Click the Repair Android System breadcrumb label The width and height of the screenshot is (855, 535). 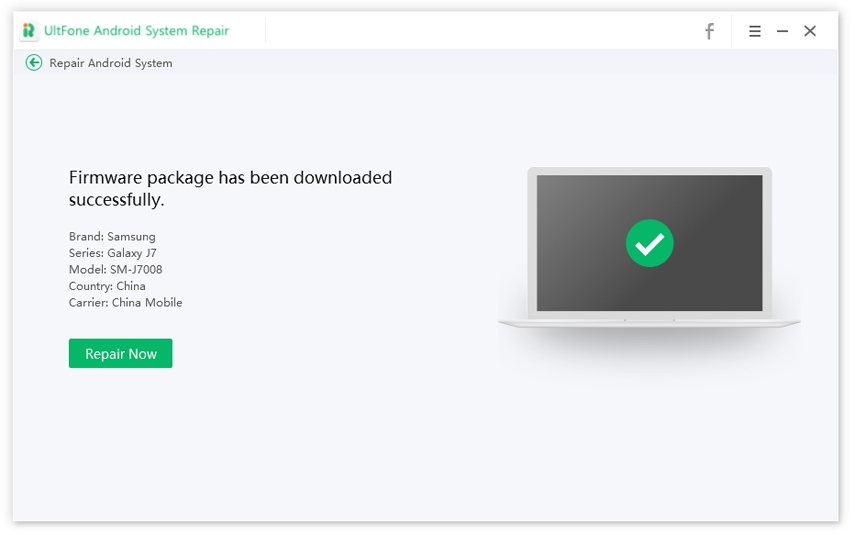[x=110, y=63]
